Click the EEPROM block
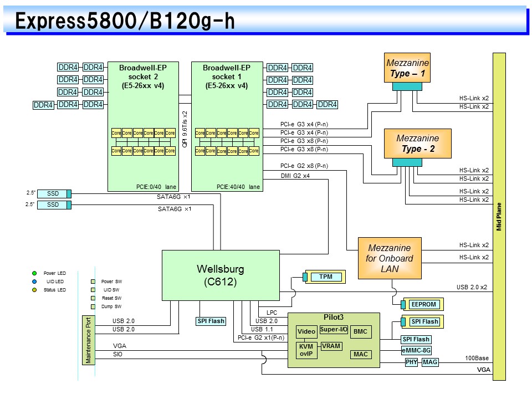This screenshot has height=399, width=532. click(424, 304)
